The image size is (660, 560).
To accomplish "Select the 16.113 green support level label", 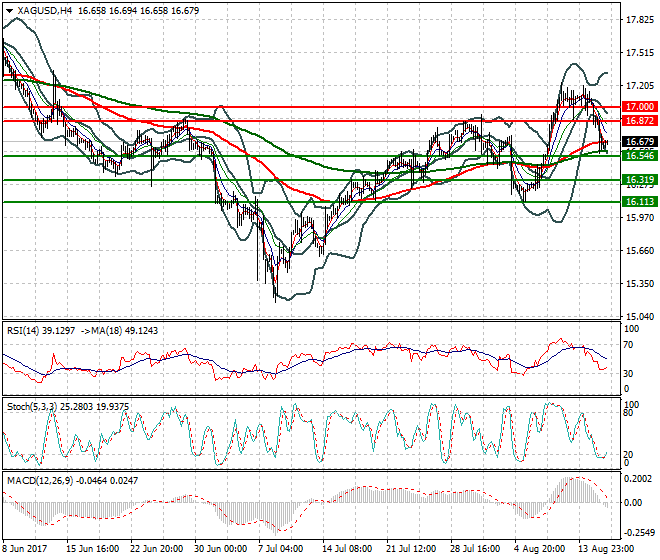I will (639, 202).
